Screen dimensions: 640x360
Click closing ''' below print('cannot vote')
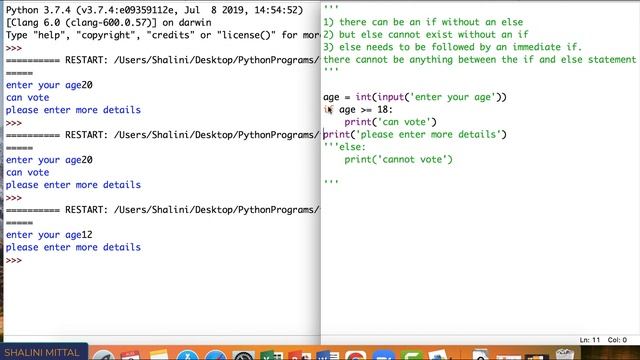coord(331,181)
